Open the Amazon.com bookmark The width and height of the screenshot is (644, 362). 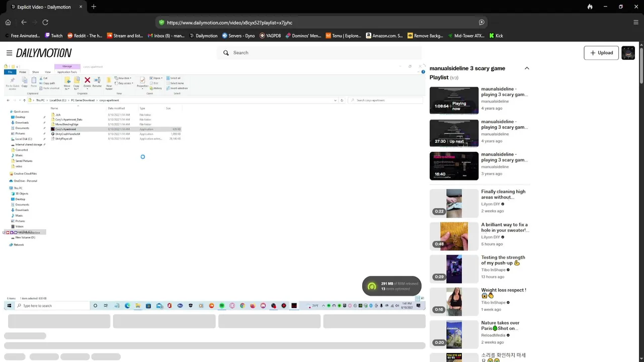click(384, 36)
